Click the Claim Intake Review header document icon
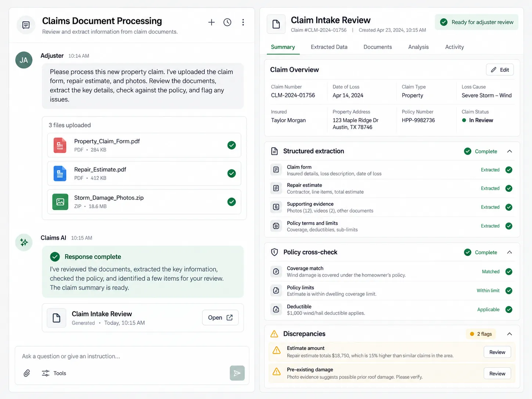 [x=276, y=25]
